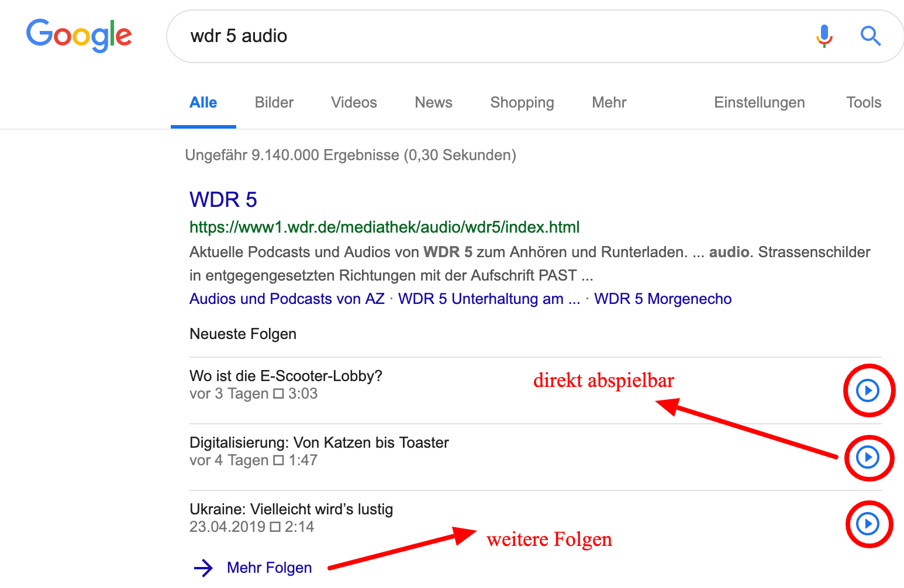Click episode title 'Wo ist die E-Scooter-Lobby?'

tap(286, 376)
